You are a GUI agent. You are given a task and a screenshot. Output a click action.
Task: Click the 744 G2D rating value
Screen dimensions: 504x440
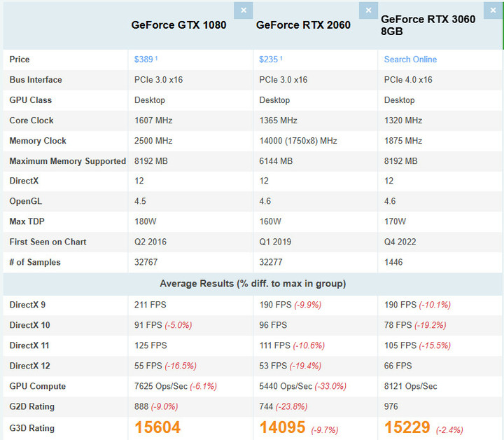(266, 406)
